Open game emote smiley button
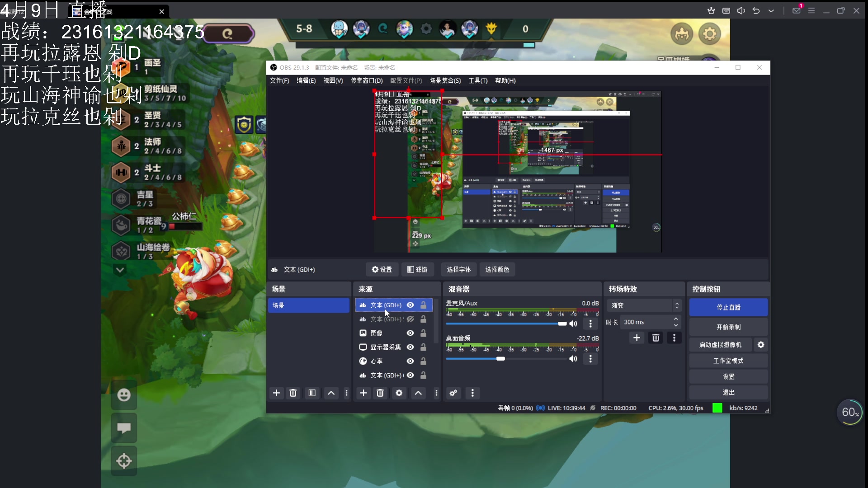This screenshot has height=488, width=868. click(x=124, y=395)
